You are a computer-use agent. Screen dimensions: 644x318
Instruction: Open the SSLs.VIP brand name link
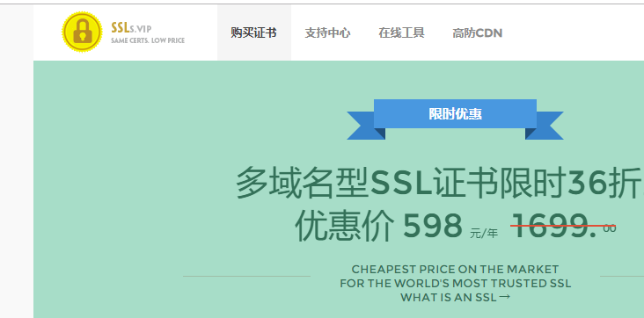point(131,28)
